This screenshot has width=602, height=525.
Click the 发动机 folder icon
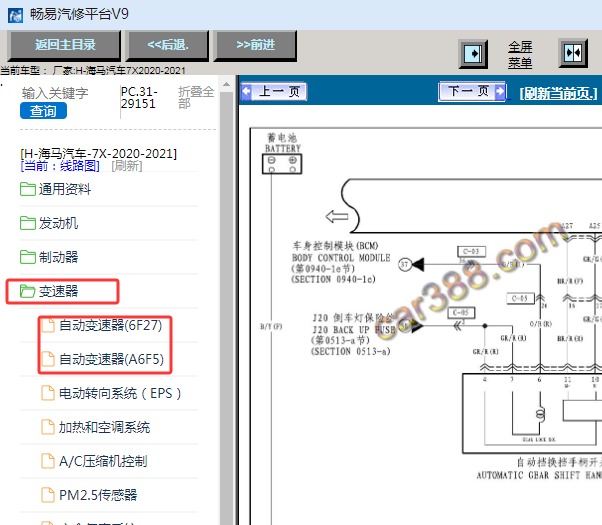click(x=28, y=223)
